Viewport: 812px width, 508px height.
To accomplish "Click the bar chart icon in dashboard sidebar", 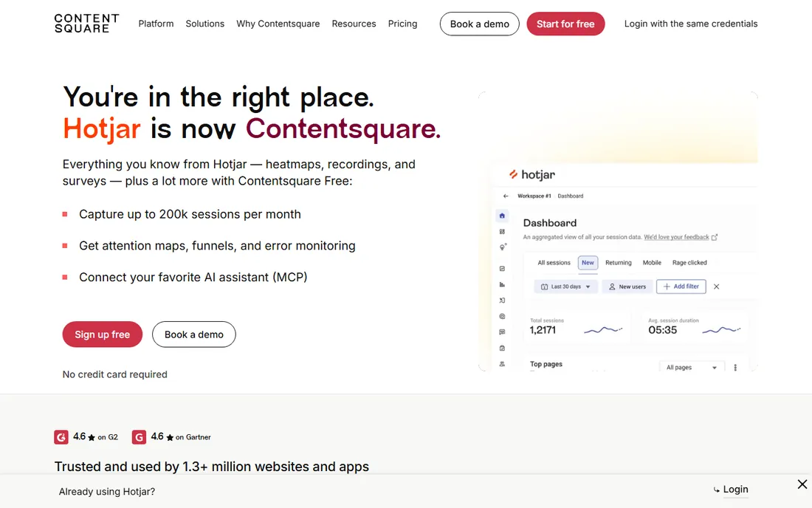I will [x=502, y=284].
